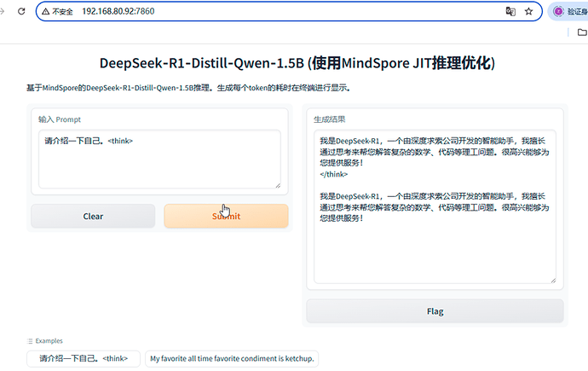The width and height of the screenshot is (588, 371).
Task: Click the resize handle of Prompt textbox
Action: [276, 183]
